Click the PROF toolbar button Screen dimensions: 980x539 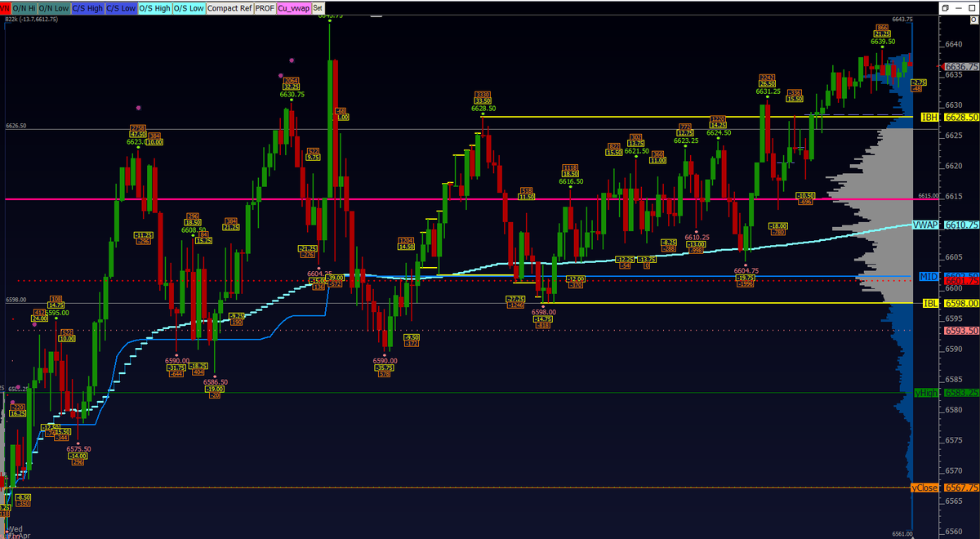click(265, 7)
